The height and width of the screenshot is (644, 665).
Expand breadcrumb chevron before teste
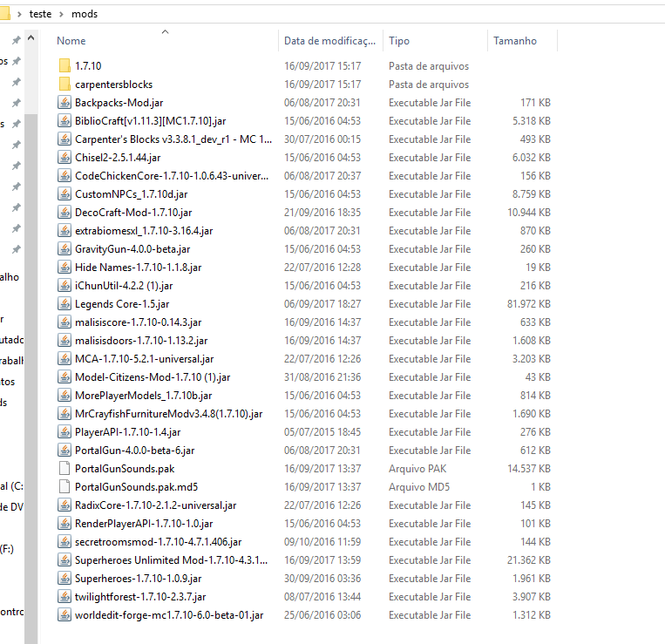click(x=19, y=14)
